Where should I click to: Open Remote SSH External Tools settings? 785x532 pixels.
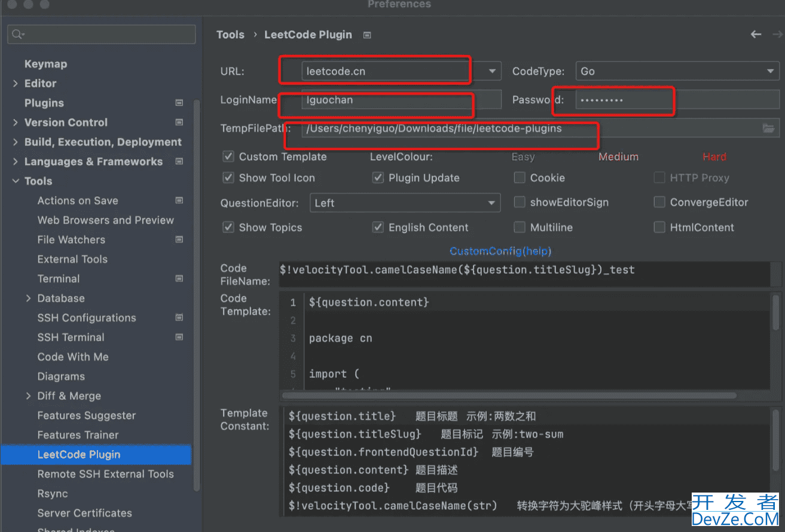(105, 474)
